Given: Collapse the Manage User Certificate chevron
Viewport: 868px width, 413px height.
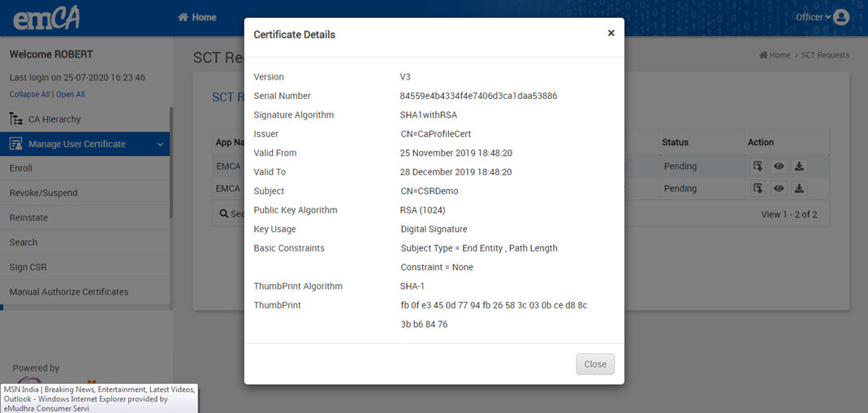Looking at the screenshot, I should pyautogui.click(x=161, y=144).
